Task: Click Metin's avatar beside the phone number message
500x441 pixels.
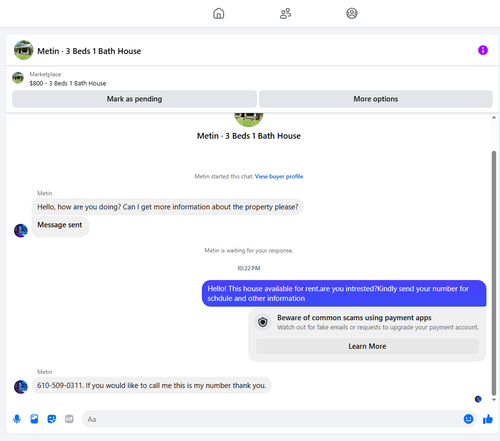Action: click(x=21, y=387)
